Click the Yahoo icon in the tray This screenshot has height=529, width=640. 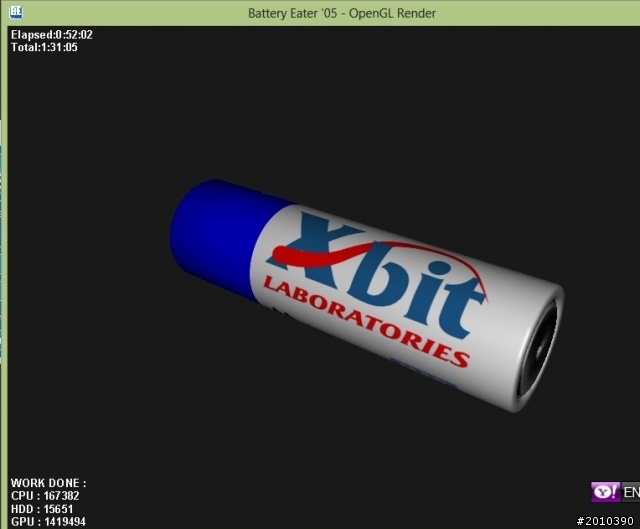point(605,492)
